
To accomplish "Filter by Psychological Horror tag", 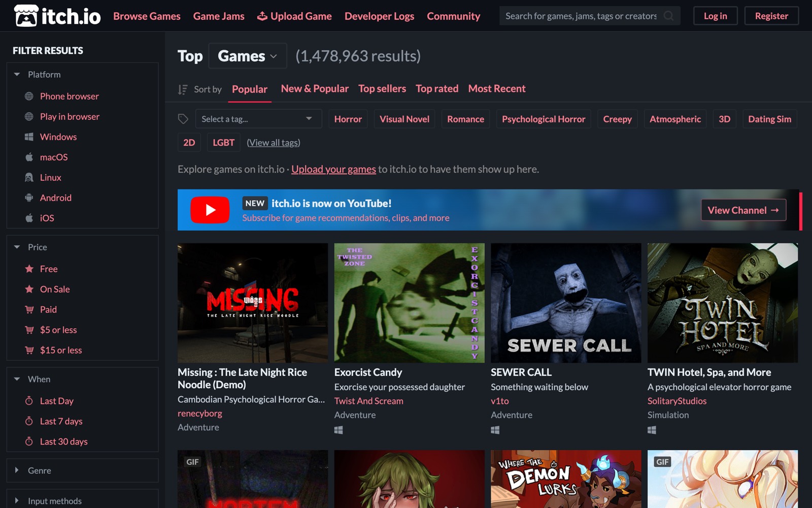I will pyautogui.click(x=544, y=119).
